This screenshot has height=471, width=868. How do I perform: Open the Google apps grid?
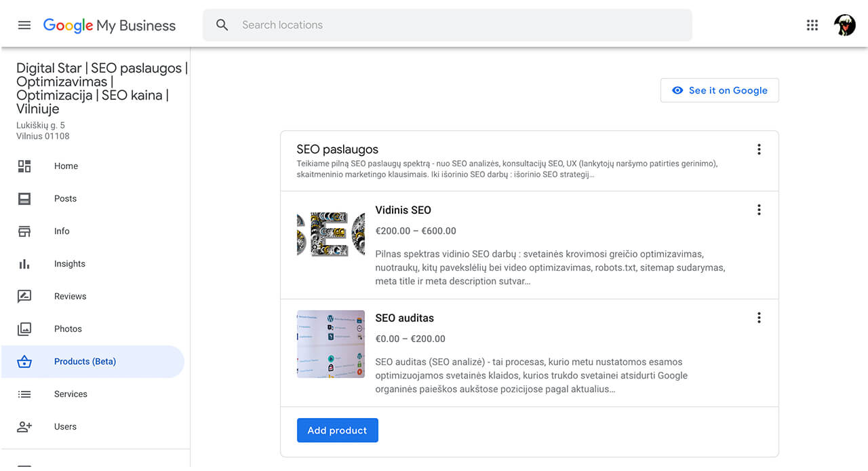812,25
